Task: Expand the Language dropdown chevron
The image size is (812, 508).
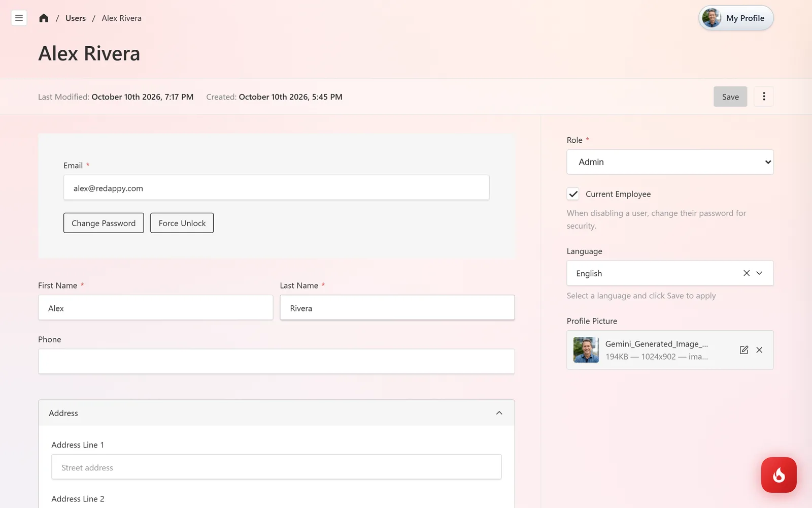Action: pyautogui.click(x=760, y=273)
